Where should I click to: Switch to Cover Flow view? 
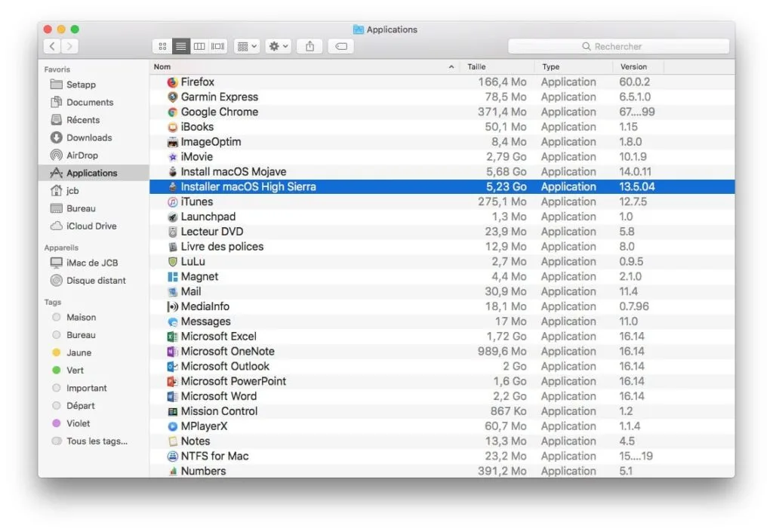[x=218, y=46]
